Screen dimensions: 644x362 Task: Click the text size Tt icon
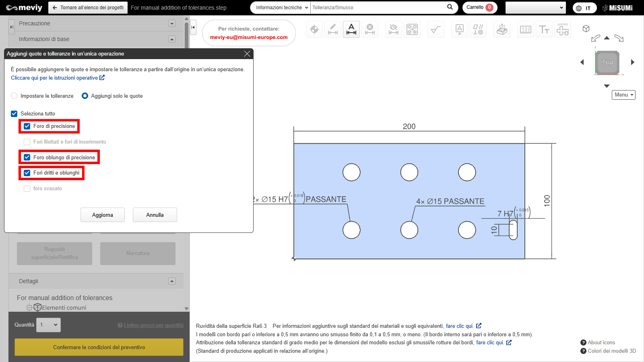point(544,29)
